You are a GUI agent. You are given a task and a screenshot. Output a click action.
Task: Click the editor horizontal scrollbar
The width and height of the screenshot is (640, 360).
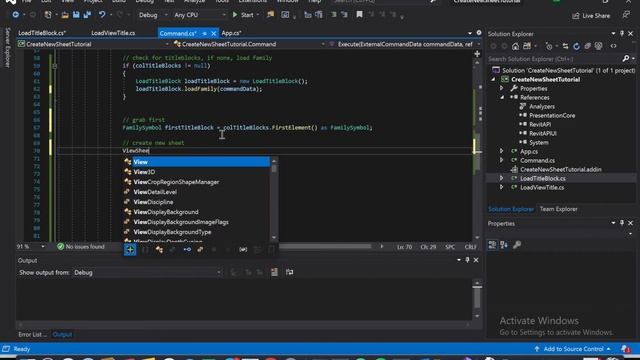pos(325,247)
